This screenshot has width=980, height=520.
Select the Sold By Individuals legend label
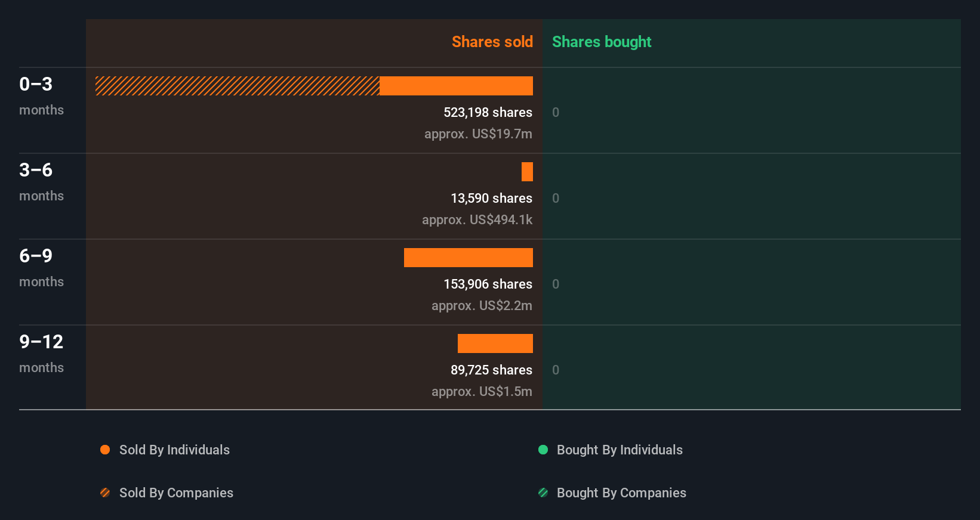pos(174,450)
